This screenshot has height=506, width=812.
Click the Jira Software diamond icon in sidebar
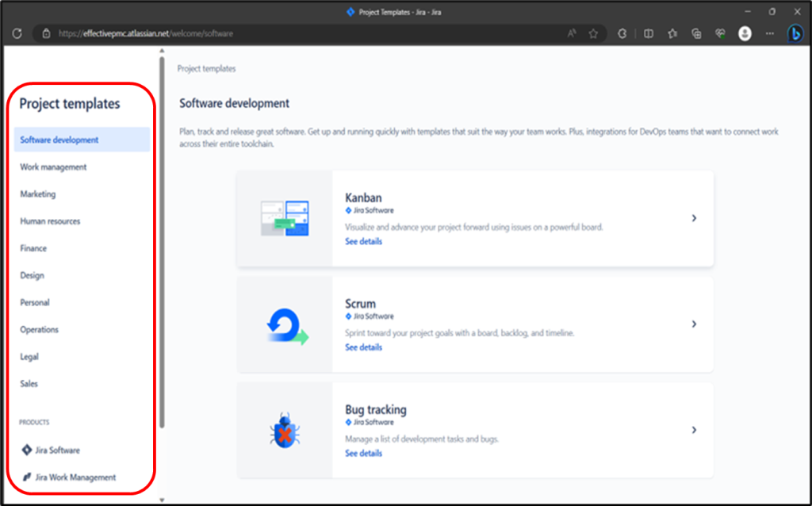pyautogui.click(x=27, y=450)
